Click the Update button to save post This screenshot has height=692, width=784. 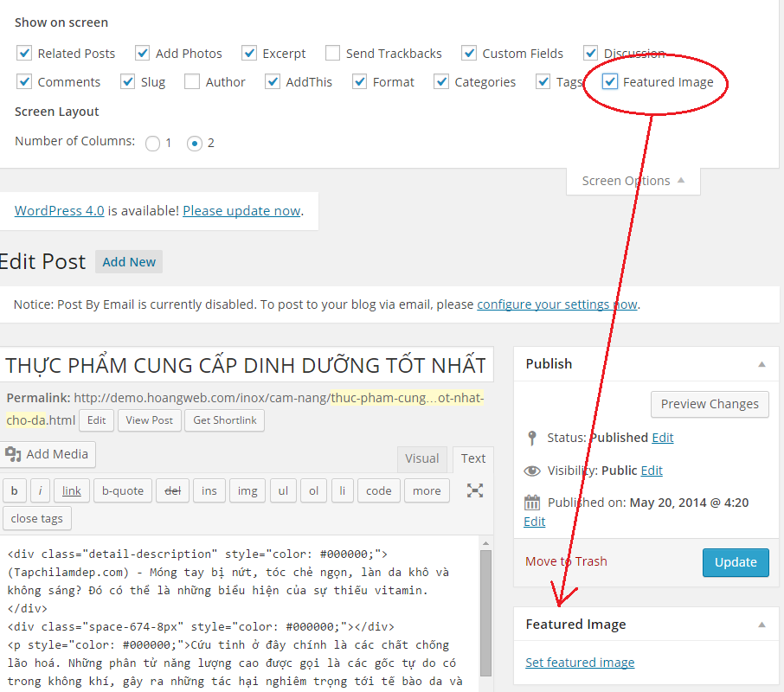(735, 562)
